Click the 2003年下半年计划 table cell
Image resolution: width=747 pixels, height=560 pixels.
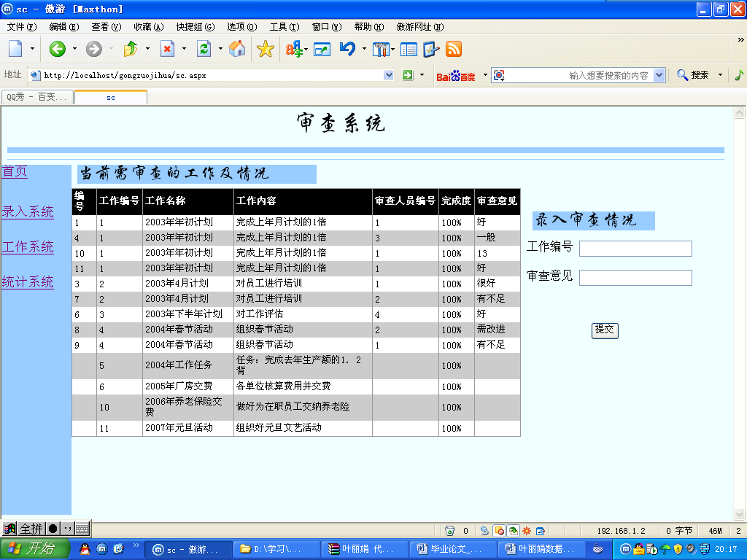tap(188, 314)
